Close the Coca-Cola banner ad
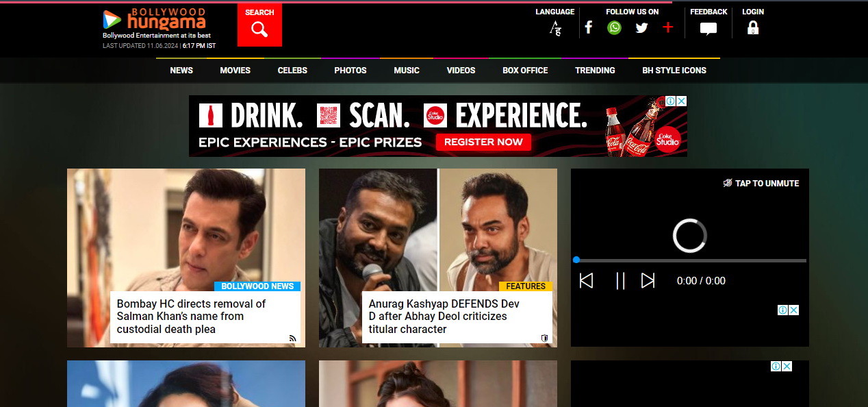868x407 pixels. click(x=682, y=101)
